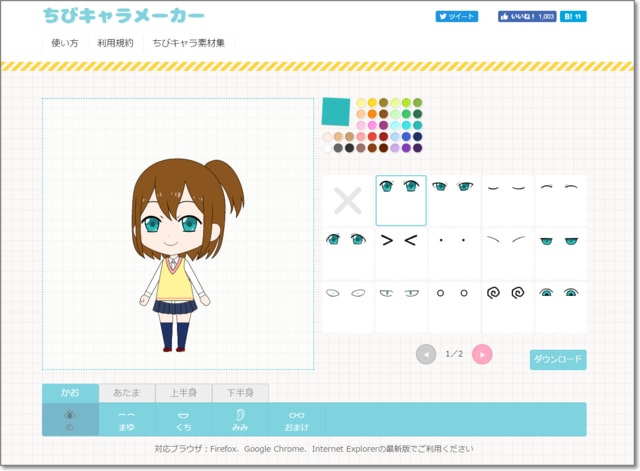Image resolution: width=640 pixels, height=471 pixels.
Task: Choose the small hollow circle eyes
Action: click(x=453, y=294)
